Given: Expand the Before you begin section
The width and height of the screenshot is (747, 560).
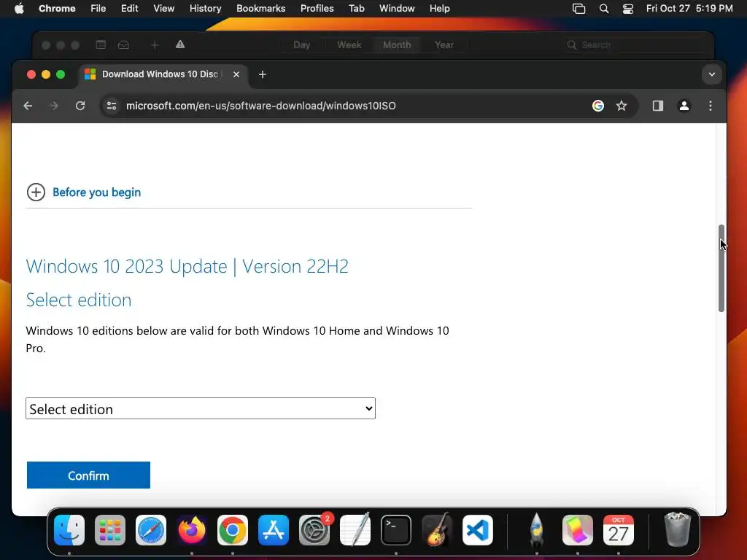Looking at the screenshot, I should tap(36, 192).
